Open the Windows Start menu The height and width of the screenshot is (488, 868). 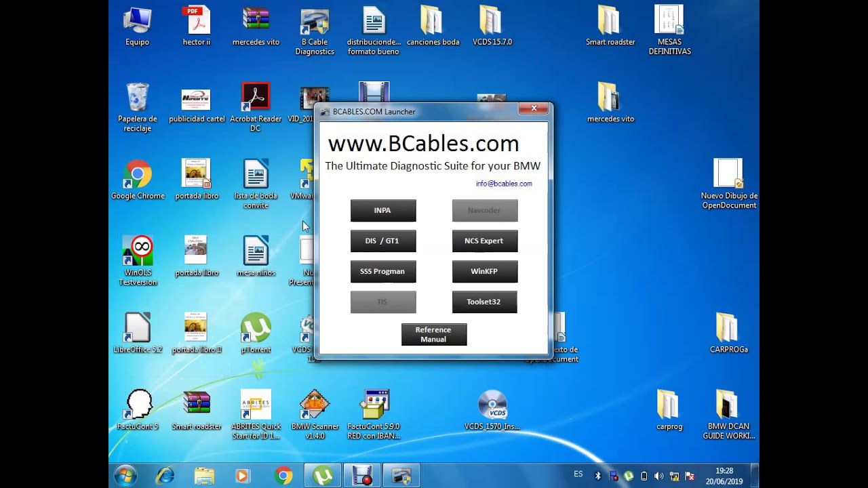(125, 476)
